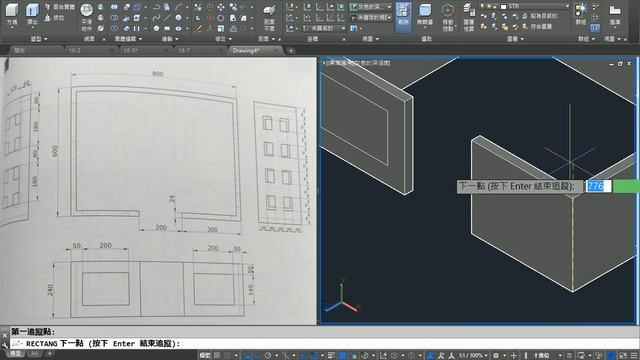
Task: Expand the 塑型 modeling panel
Action: 39,39
